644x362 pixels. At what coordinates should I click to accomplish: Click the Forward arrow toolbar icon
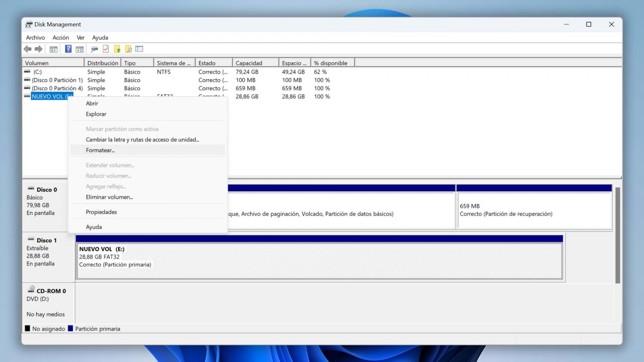click(39, 49)
